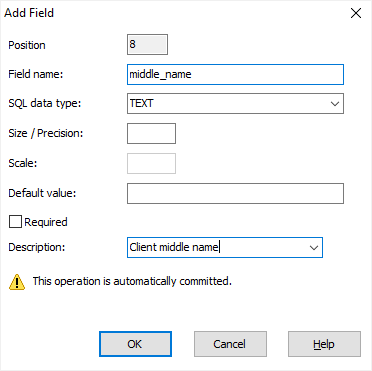Click the yellow warning triangle icon
This screenshot has width=372, height=371.
click(17, 282)
